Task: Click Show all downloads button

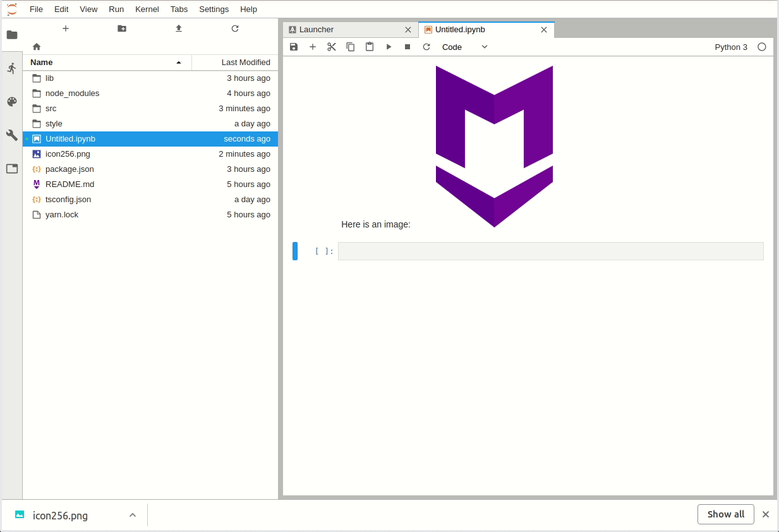Action: click(x=725, y=514)
